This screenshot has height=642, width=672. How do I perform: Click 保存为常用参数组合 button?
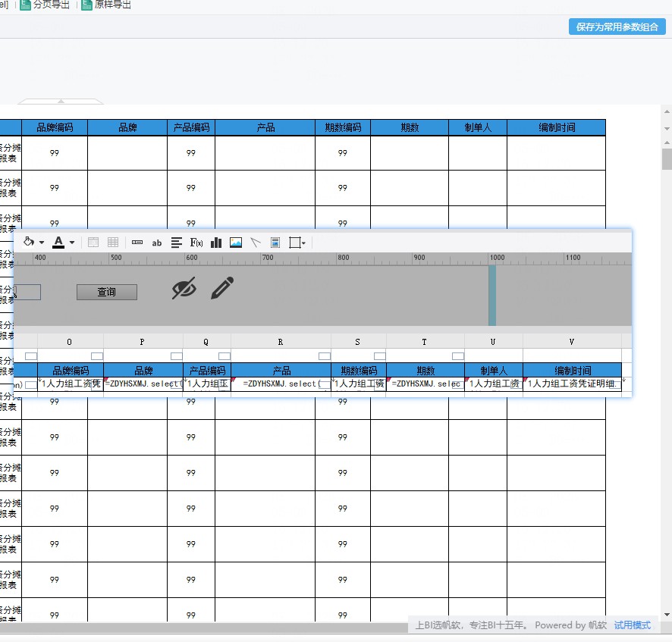[x=617, y=27]
